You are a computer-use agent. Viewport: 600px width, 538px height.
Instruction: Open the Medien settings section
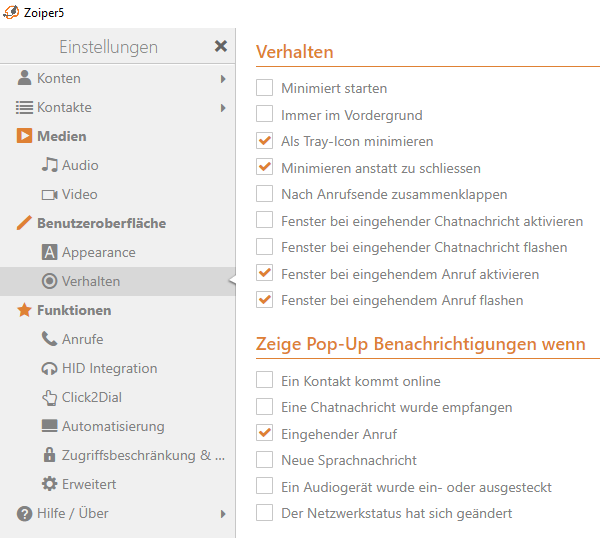[61, 136]
